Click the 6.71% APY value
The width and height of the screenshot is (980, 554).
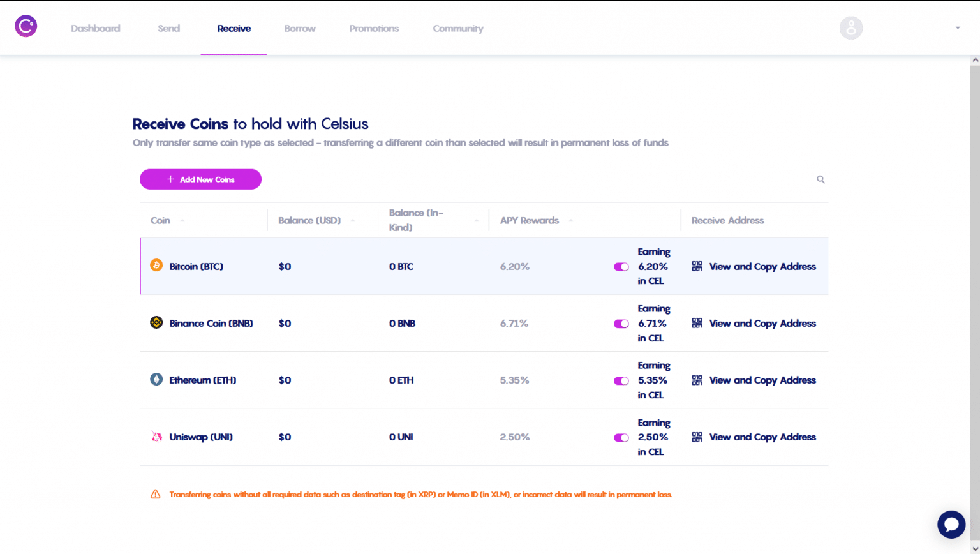(x=514, y=323)
